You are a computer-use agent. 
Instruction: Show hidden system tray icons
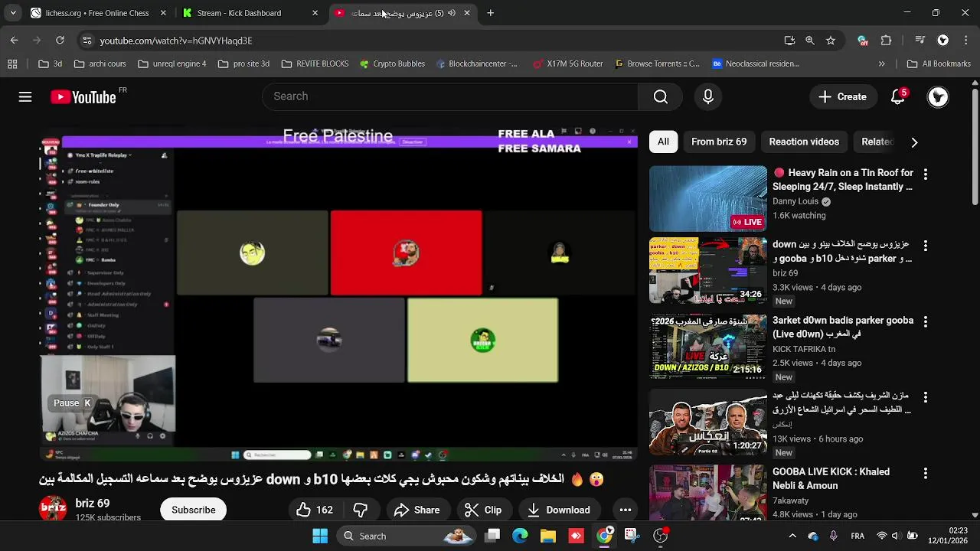pos(792,536)
